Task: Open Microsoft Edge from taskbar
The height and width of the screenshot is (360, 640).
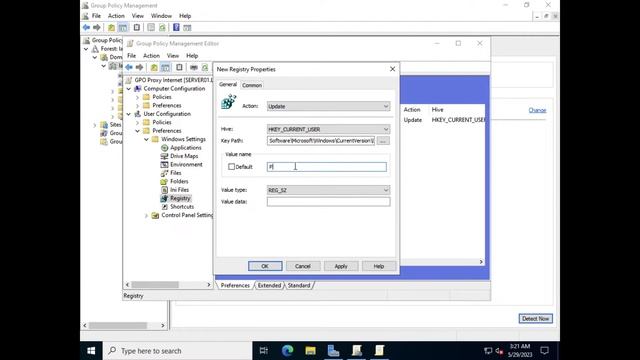Action: (x=287, y=351)
